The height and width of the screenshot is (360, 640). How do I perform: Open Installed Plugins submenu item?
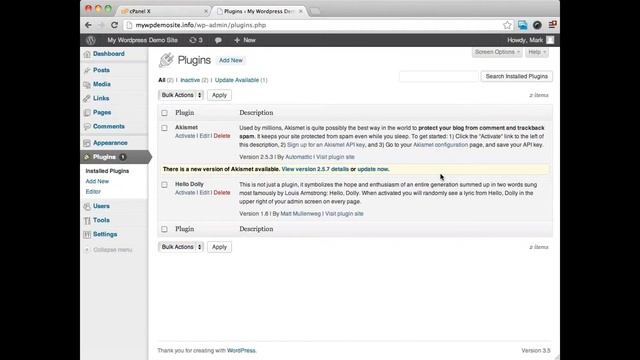coord(107,171)
